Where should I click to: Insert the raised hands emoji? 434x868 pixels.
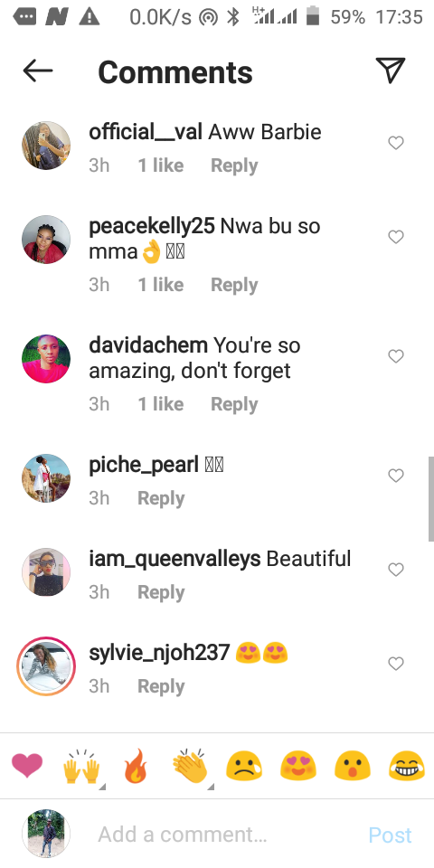pyautogui.click(x=81, y=767)
